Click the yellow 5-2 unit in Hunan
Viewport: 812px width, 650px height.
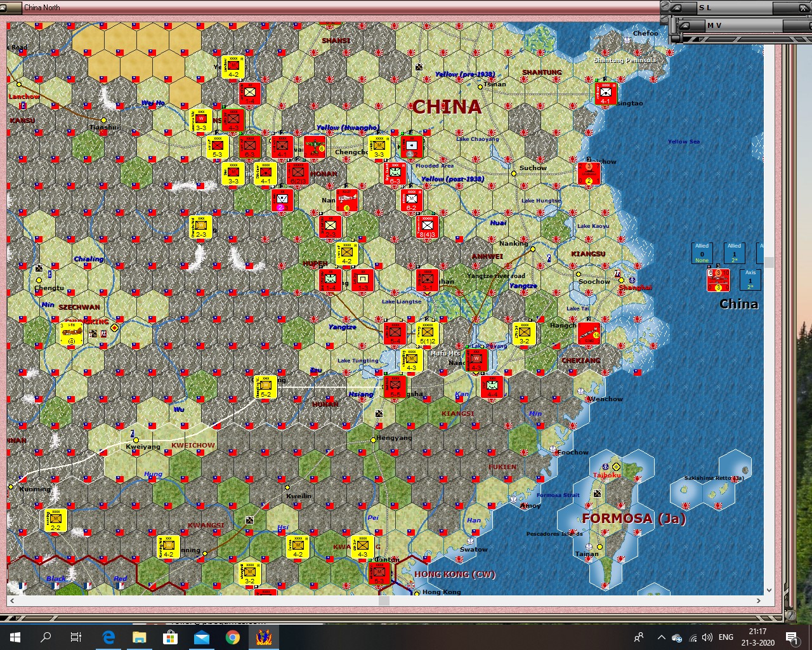[265, 387]
